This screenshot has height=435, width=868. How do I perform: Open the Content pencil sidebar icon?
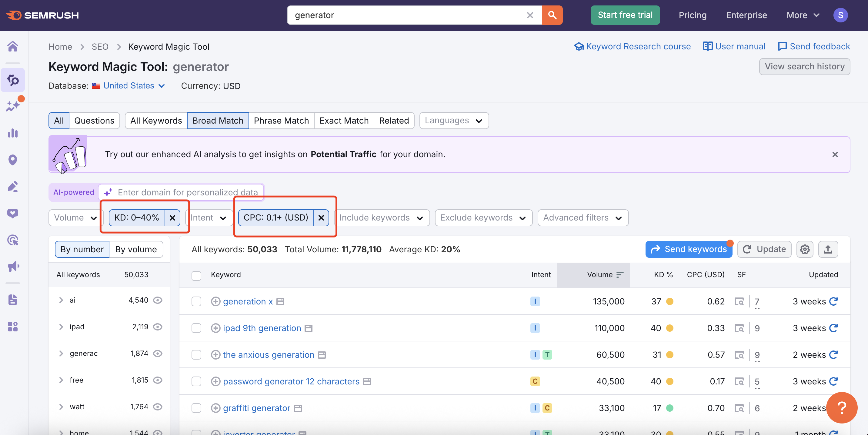[13, 187]
